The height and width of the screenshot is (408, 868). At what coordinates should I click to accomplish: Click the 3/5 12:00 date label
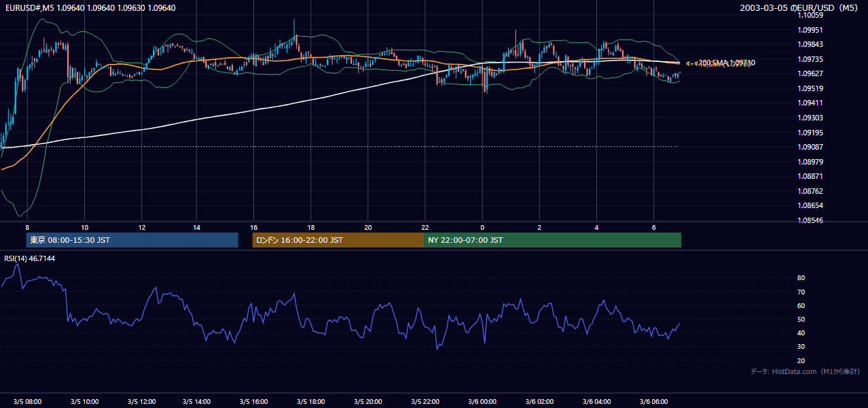[x=141, y=402]
